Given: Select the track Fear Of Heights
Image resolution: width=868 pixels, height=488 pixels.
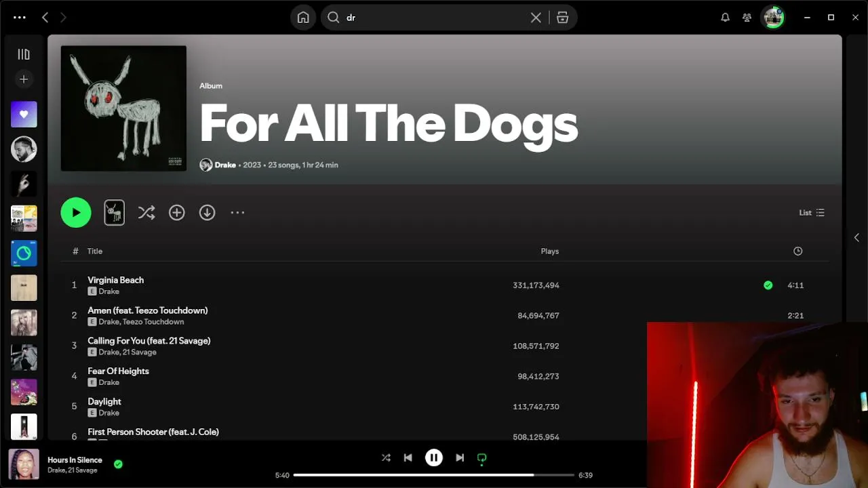Looking at the screenshot, I should point(118,371).
